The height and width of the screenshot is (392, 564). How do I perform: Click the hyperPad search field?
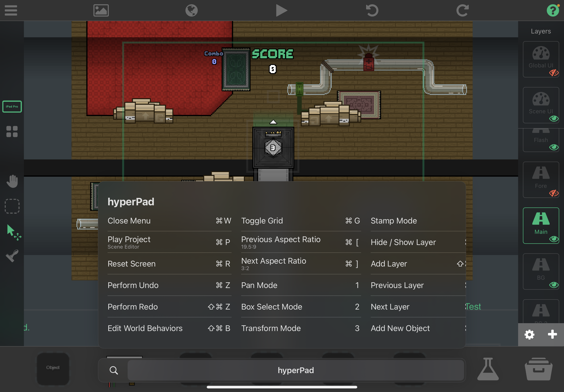(x=296, y=370)
